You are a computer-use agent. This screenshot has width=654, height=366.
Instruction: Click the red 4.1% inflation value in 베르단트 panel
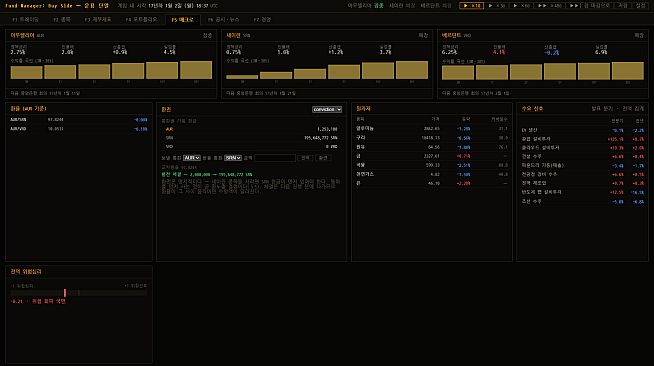(498, 53)
